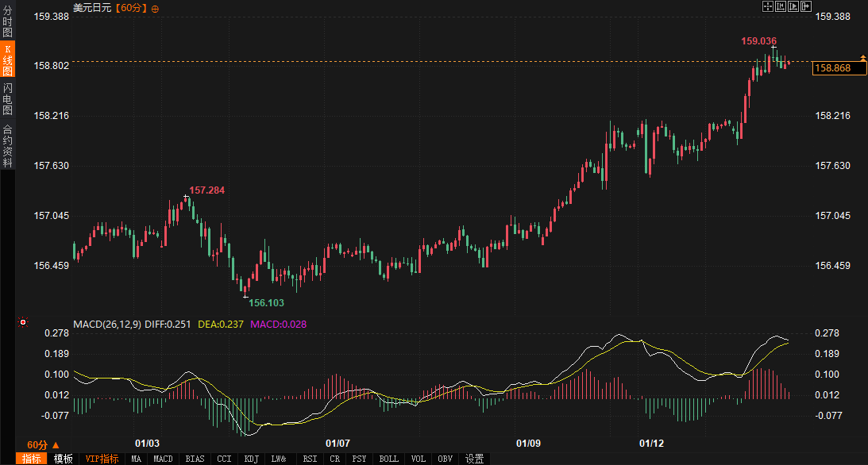Toggle the KDJ indicator
This screenshot has width=868, height=465.
click(x=251, y=459)
